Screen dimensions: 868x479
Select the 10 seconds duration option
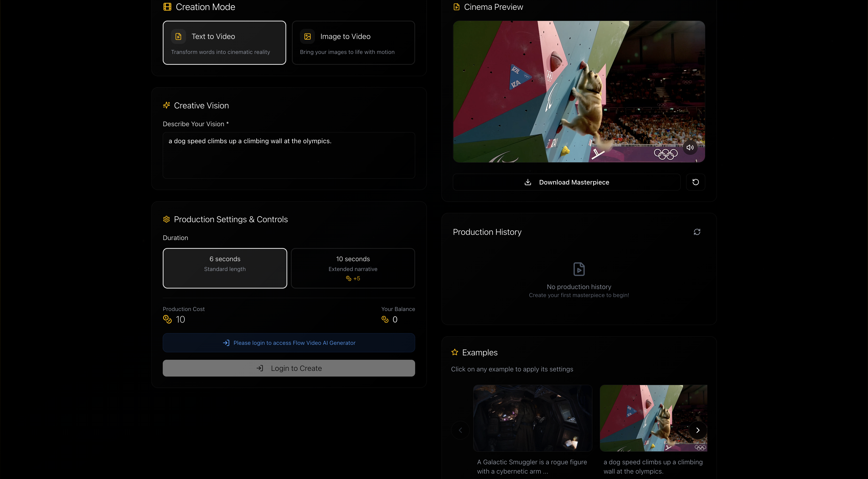(353, 268)
